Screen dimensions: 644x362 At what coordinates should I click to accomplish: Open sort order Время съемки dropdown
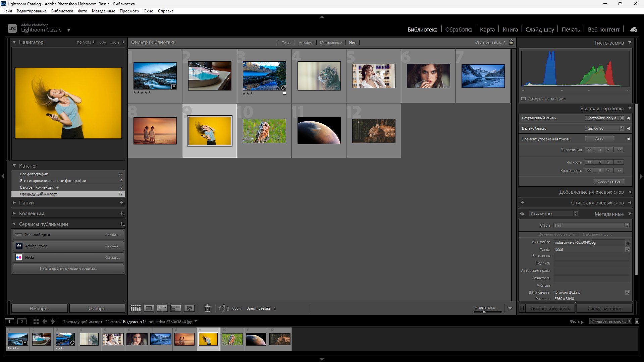[x=261, y=308]
